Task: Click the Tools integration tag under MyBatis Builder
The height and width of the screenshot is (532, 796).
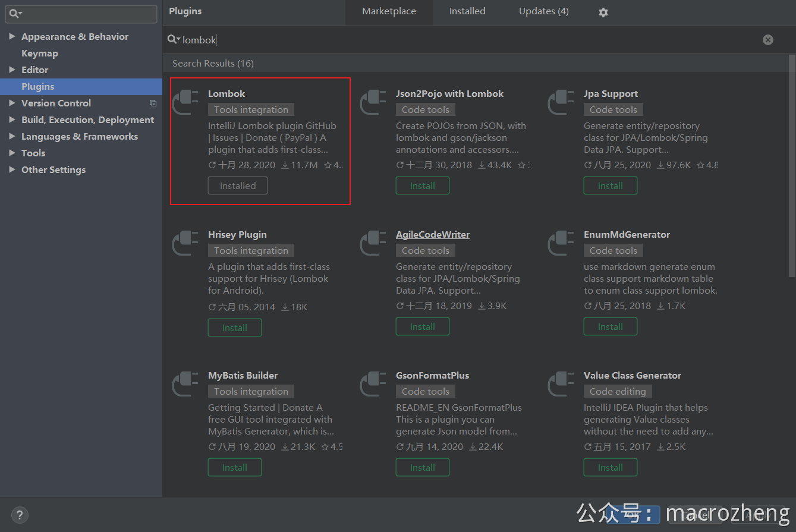Action: coord(251,391)
